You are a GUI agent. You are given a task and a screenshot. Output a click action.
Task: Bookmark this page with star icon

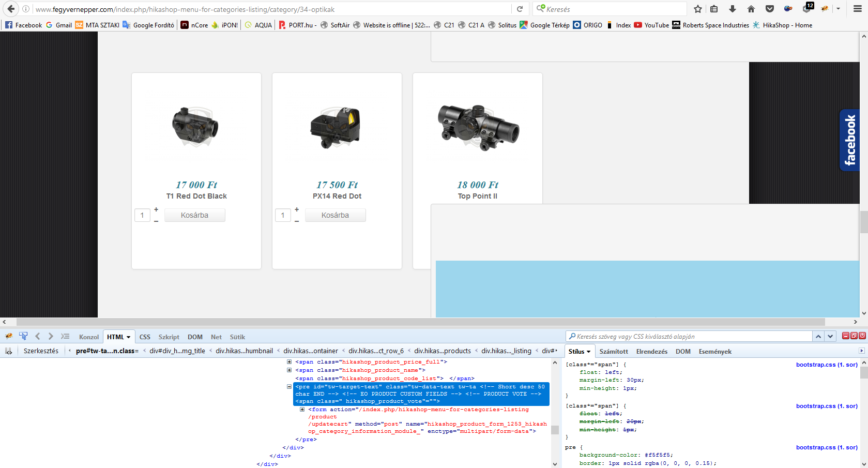[x=698, y=9]
